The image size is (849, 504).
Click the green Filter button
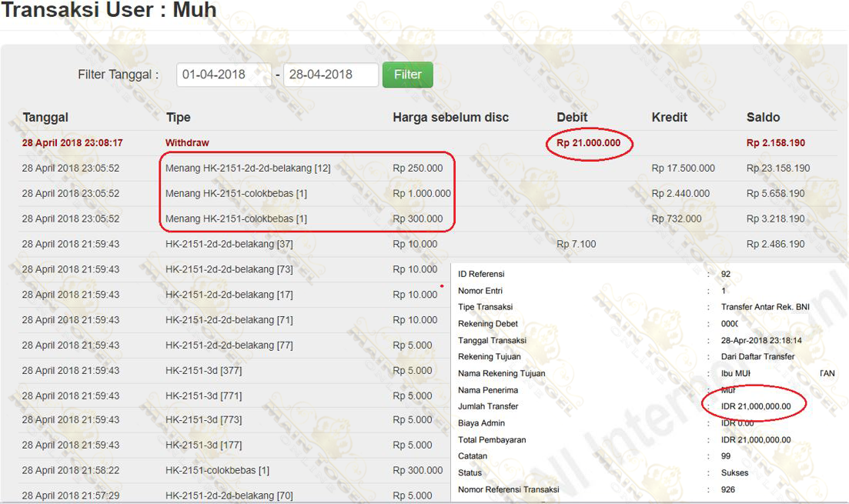tap(407, 75)
